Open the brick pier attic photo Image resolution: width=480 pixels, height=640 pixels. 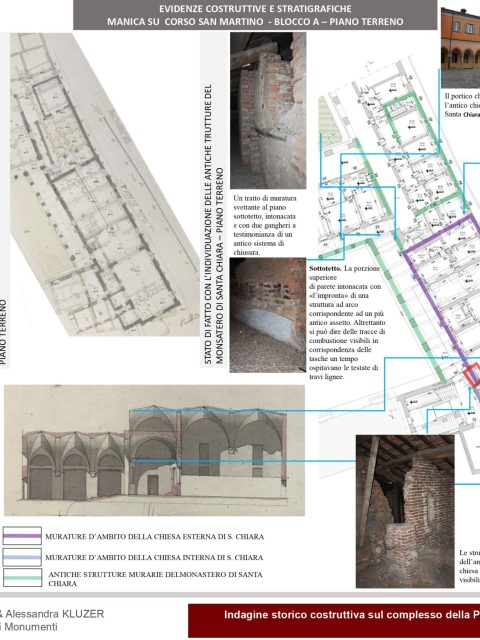[405, 511]
